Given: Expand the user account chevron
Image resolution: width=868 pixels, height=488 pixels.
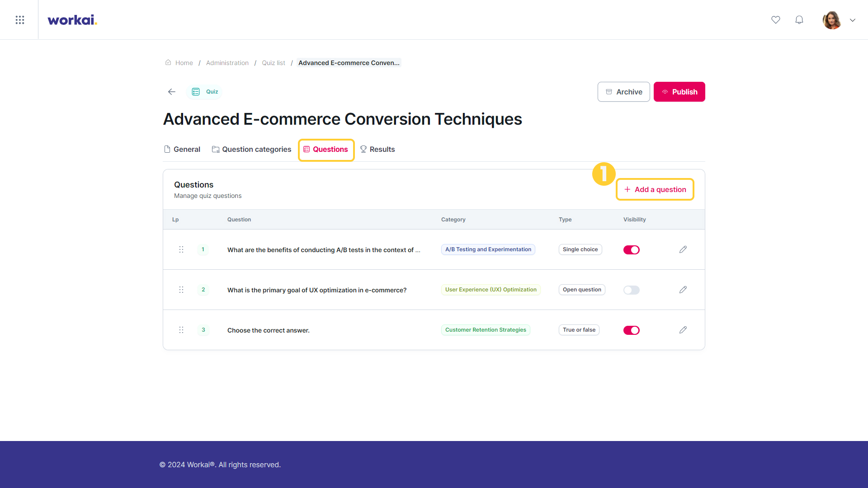Looking at the screenshot, I should (x=853, y=20).
